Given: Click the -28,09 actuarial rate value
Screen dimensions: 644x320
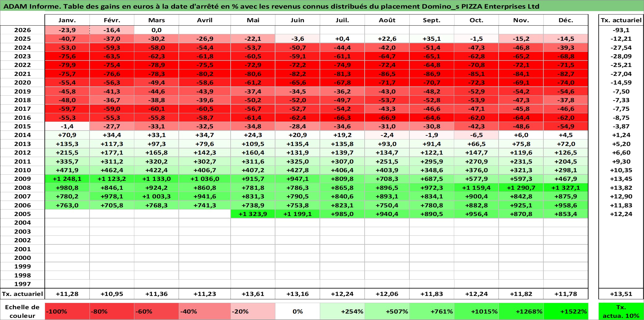Looking at the screenshot, I should pyautogui.click(x=621, y=56).
